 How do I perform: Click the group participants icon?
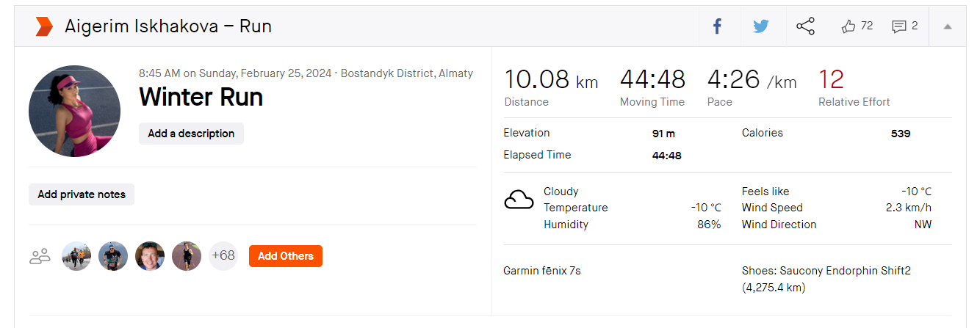pos(40,256)
